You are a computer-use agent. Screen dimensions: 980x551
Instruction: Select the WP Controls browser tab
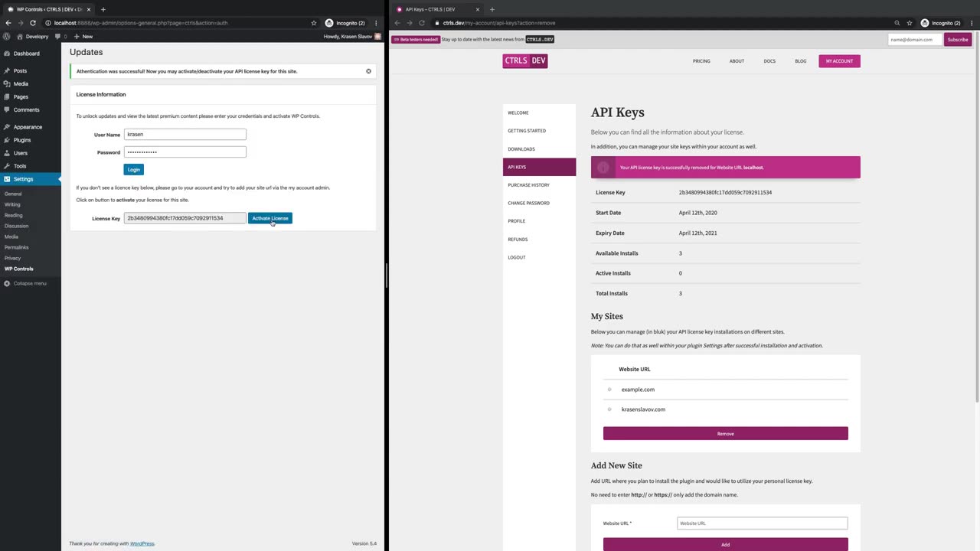pyautogui.click(x=47, y=9)
